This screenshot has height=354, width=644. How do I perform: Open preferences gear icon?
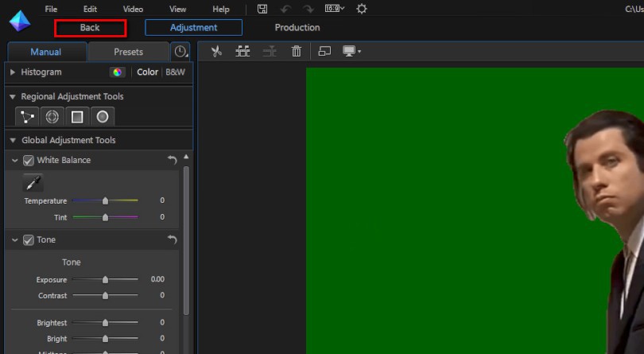tap(362, 9)
